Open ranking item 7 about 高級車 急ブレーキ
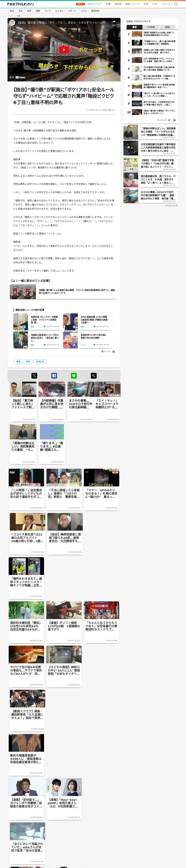 coord(151,86)
